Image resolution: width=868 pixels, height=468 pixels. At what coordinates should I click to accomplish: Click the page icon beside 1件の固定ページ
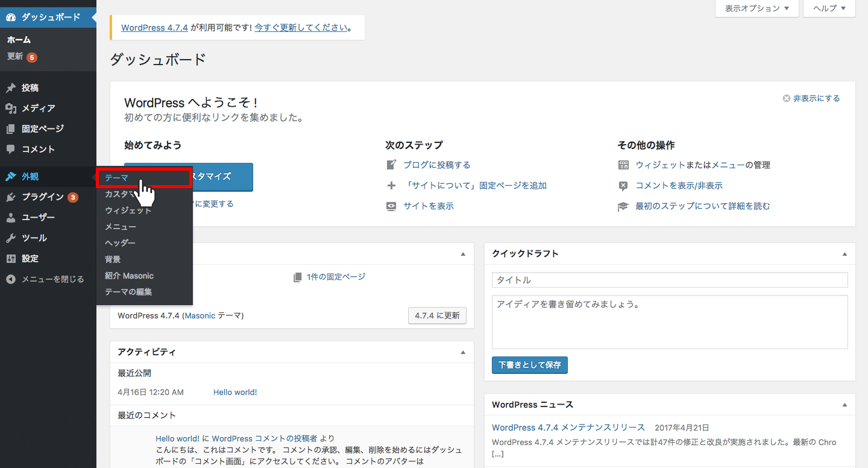[x=297, y=277]
